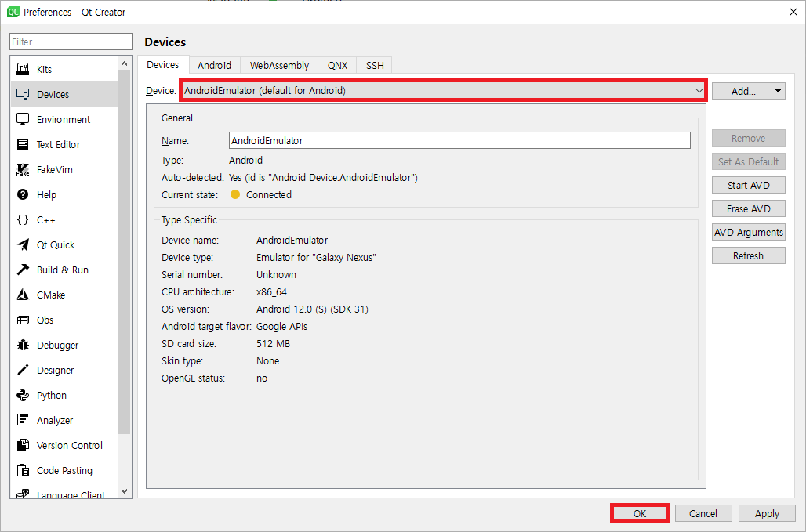This screenshot has width=806, height=532.
Task: Click Start AVD button
Action: pos(749,186)
